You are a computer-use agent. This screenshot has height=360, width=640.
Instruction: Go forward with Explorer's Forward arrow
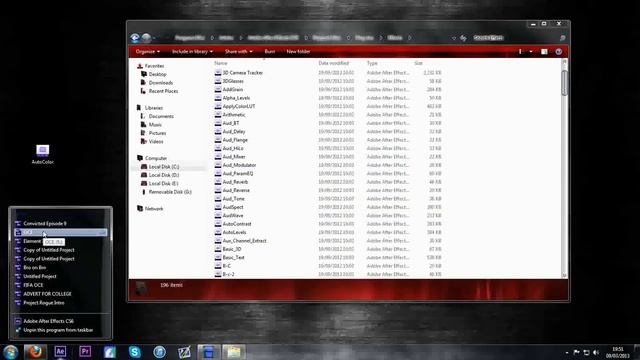point(147,38)
